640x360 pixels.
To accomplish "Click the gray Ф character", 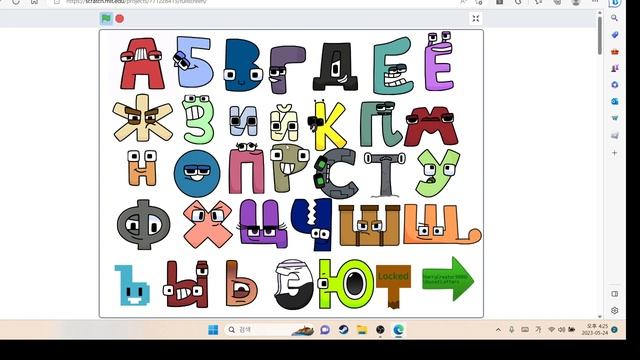I will (143, 224).
